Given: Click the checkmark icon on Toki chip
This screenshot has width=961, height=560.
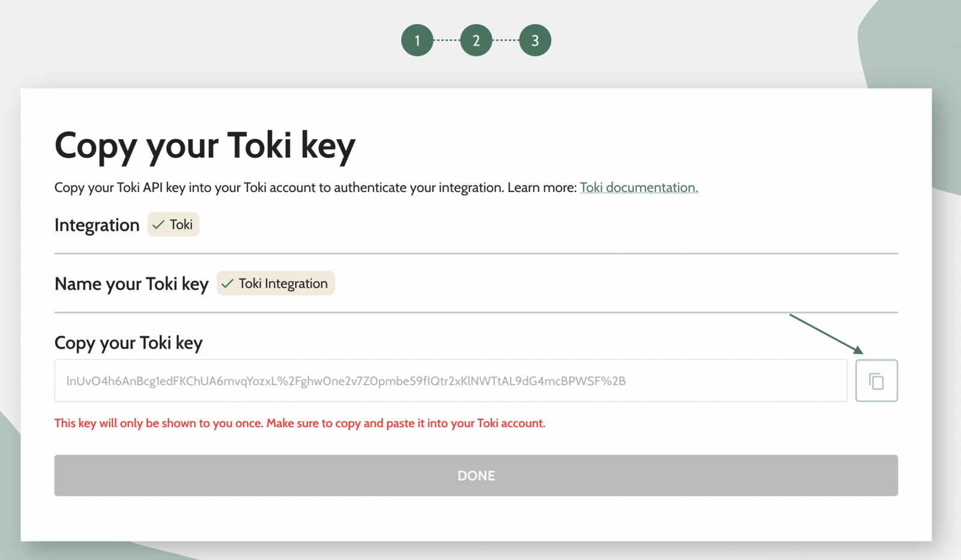Looking at the screenshot, I should click(x=159, y=224).
